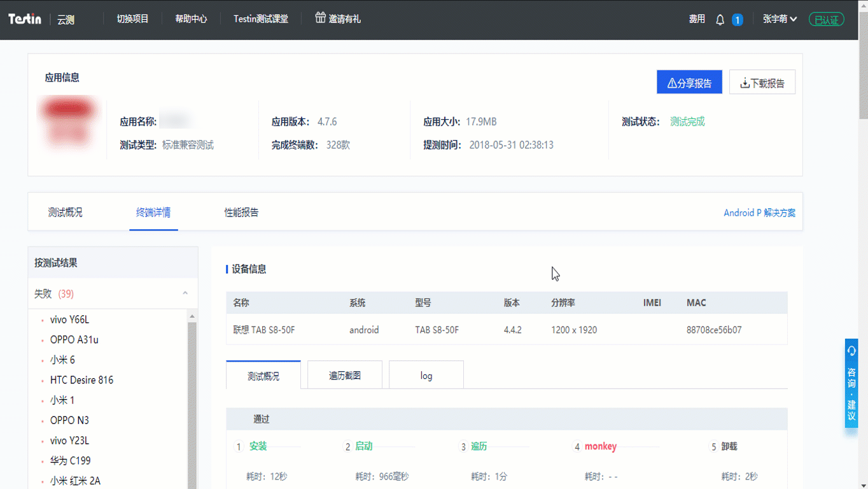Switch to 终端详情 tab
868x489 pixels.
(153, 212)
